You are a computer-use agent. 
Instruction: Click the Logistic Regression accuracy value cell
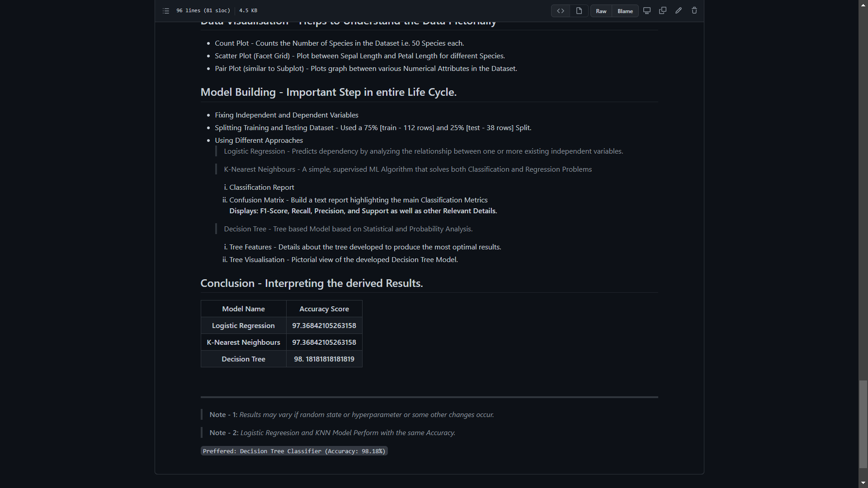tap(324, 326)
